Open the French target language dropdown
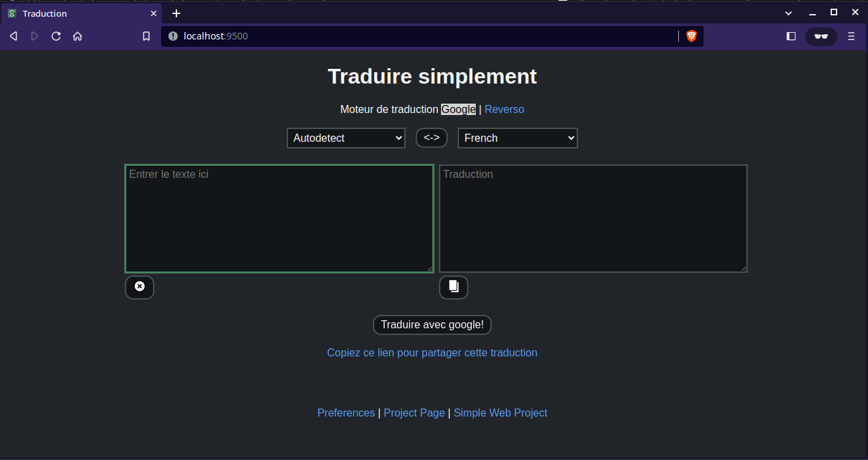 pos(517,138)
